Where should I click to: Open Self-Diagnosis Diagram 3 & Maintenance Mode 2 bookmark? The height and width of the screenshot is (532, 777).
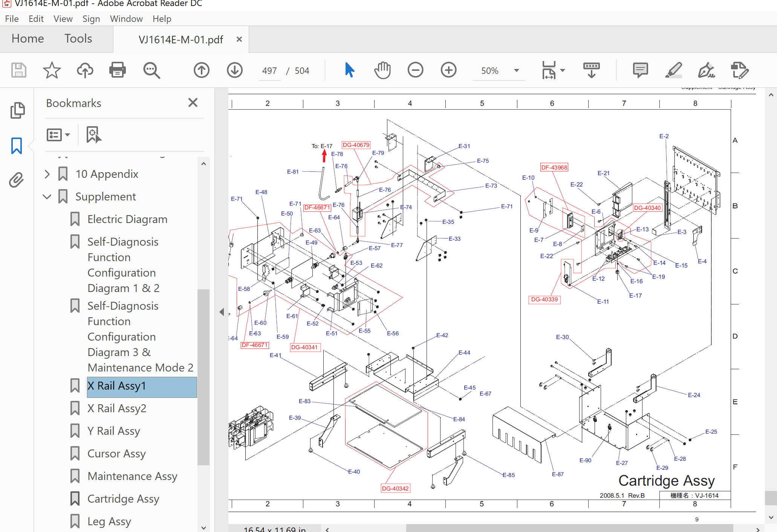click(x=140, y=336)
